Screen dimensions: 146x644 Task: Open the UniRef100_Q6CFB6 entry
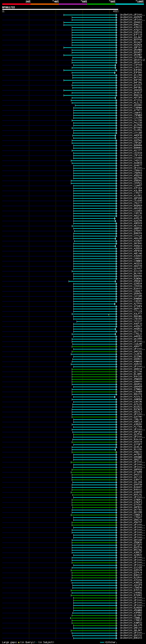pyautogui.click(x=131, y=178)
